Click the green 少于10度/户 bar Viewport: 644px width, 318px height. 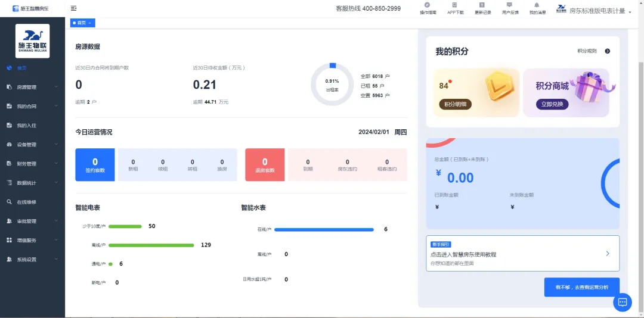tap(125, 226)
